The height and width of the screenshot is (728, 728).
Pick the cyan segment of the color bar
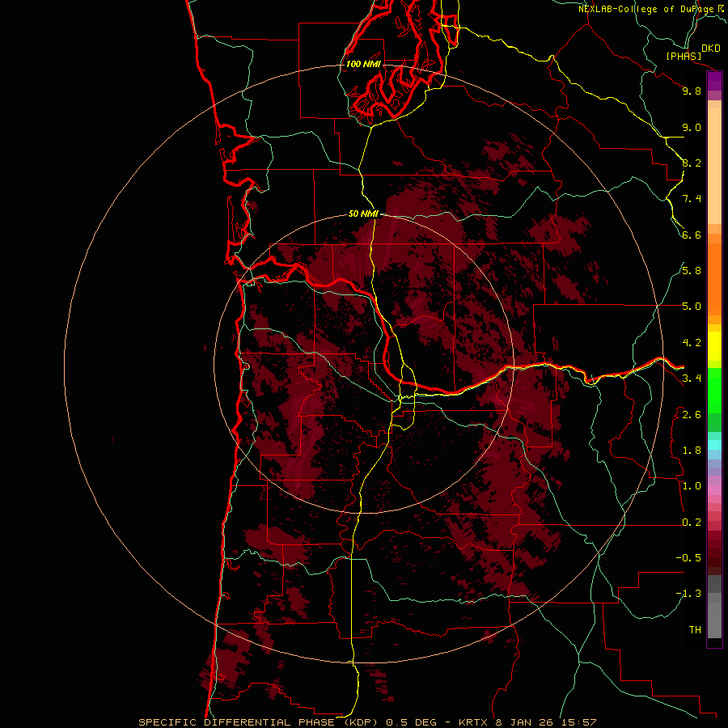click(x=714, y=445)
